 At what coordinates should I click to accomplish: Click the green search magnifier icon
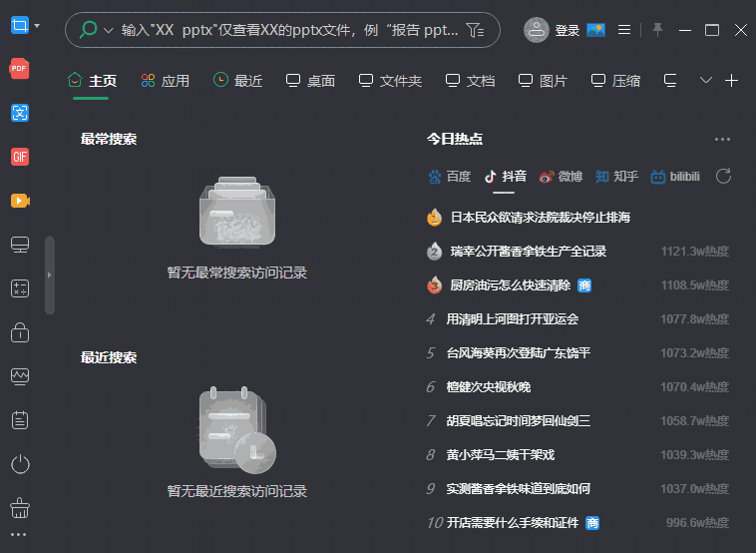88,30
